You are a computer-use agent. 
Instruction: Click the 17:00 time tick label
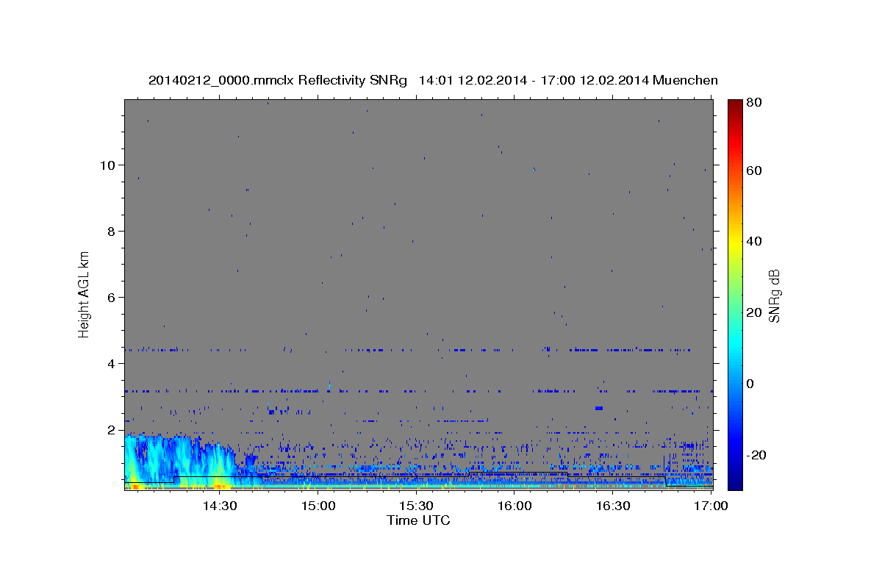pyautogui.click(x=711, y=506)
